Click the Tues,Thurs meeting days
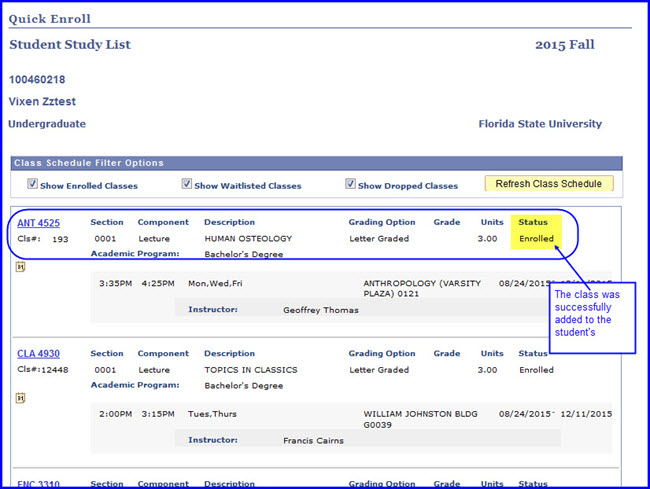The image size is (650, 489). pos(212,414)
